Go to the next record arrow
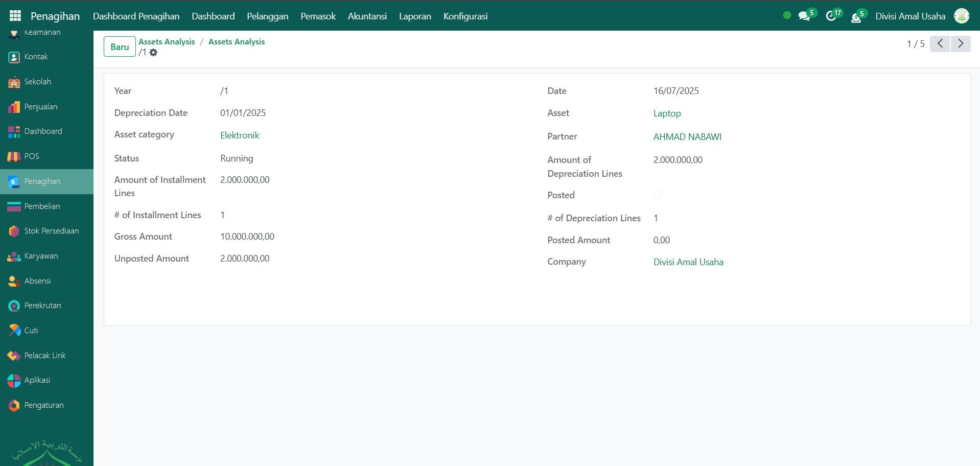 pyautogui.click(x=960, y=44)
